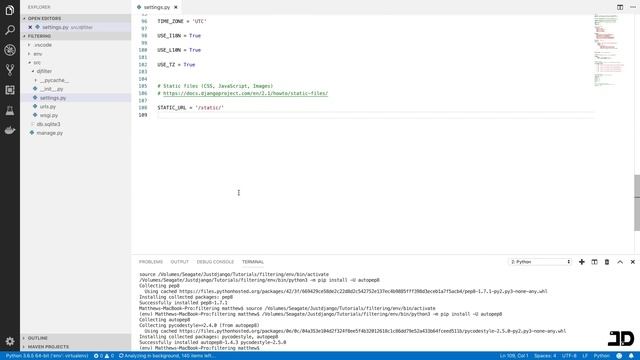
Task: Open the Docker view
Action: 10,130
